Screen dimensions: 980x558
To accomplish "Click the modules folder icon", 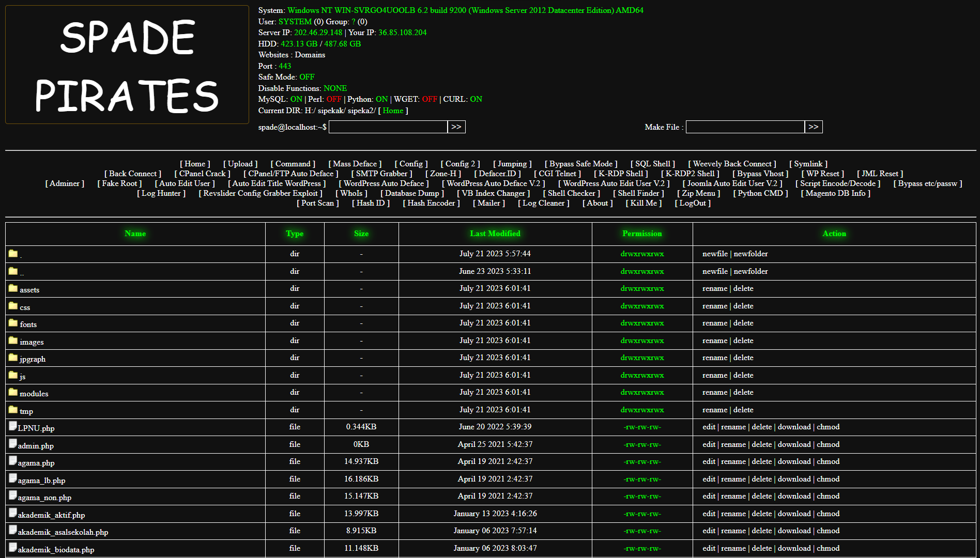I will coord(13,392).
